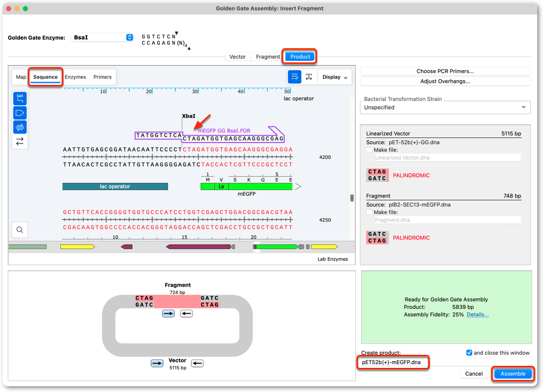Click the 4200 base position label

click(325, 157)
